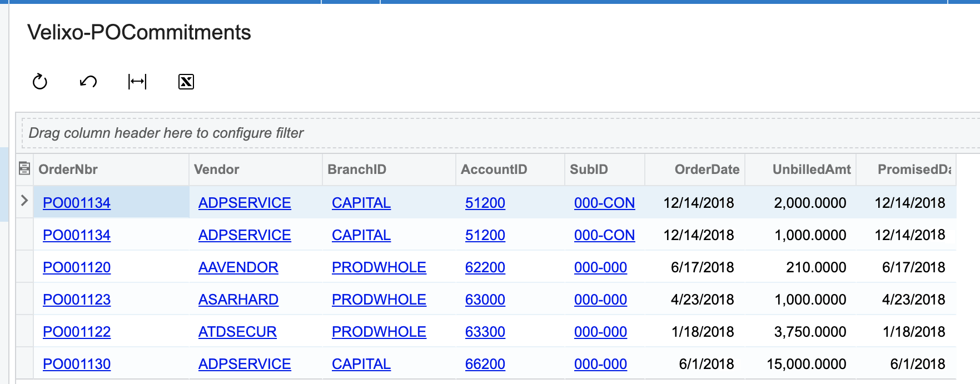Open ADPSERVICE vendor in the highlighted first row
Screen dimensions: 980x384
coord(245,203)
